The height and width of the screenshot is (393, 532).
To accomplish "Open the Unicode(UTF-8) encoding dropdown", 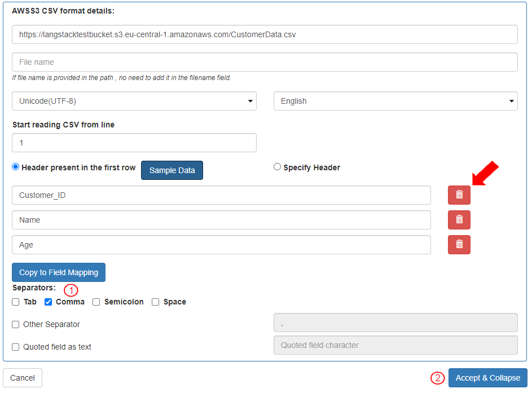I will click(134, 101).
